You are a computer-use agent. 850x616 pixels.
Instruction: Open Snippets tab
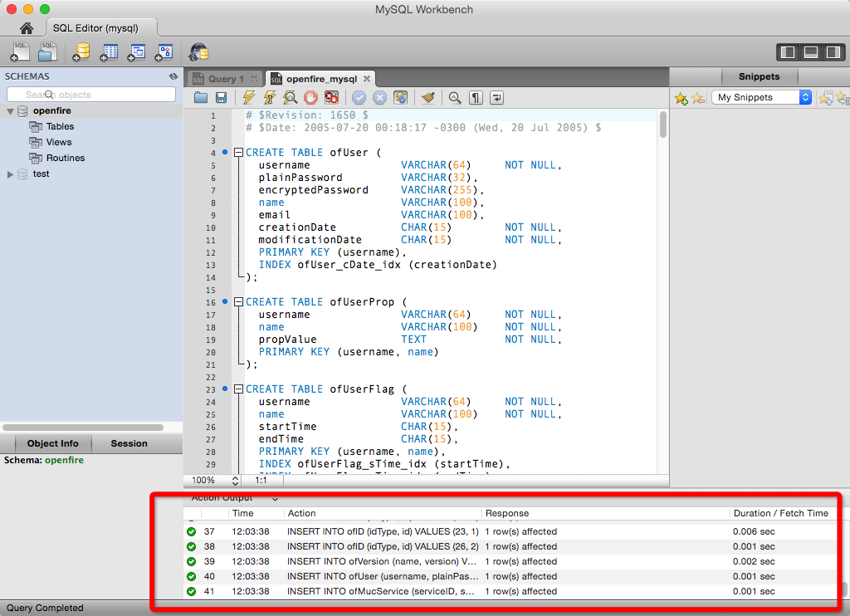(x=759, y=76)
